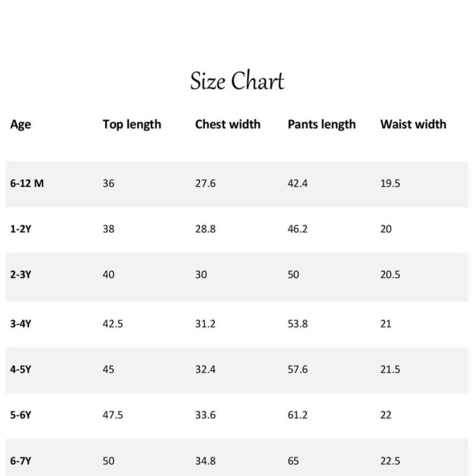Select the 61.2 pants length value
The width and height of the screenshot is (476, 476).
pos(297,415)
